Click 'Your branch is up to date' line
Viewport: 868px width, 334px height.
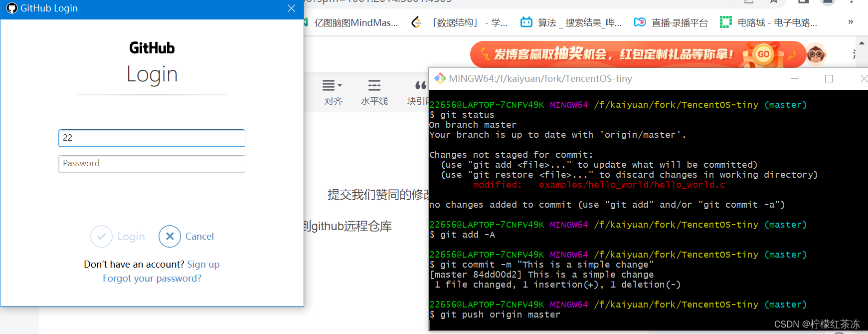pyautogui.click(x=557, y=135)
